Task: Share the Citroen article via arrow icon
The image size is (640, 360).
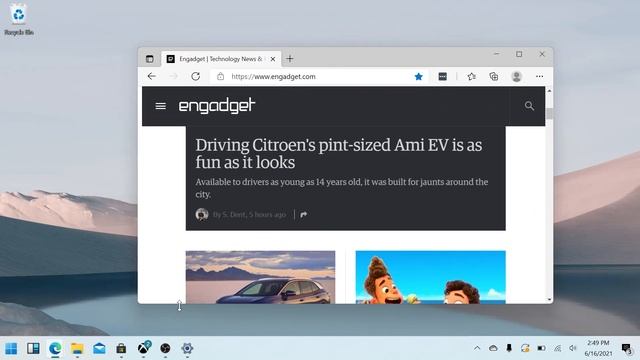Action: [x=303, y=214]
